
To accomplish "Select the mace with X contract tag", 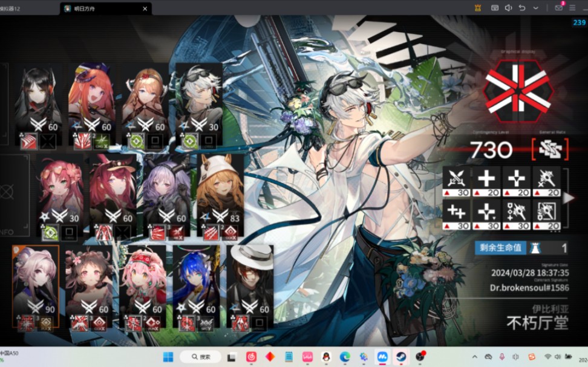I will 546,181.
